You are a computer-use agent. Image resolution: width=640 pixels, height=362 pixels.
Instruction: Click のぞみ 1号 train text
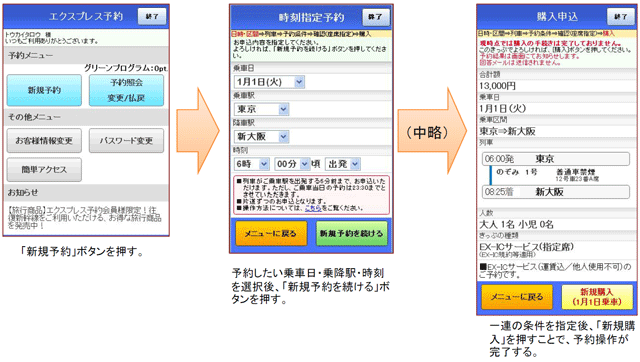pyautogui.click(x=516, y=172)
